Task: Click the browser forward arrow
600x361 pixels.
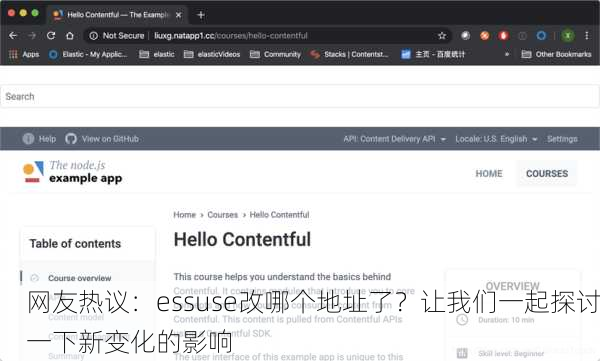Action: (x=32, y=36)
